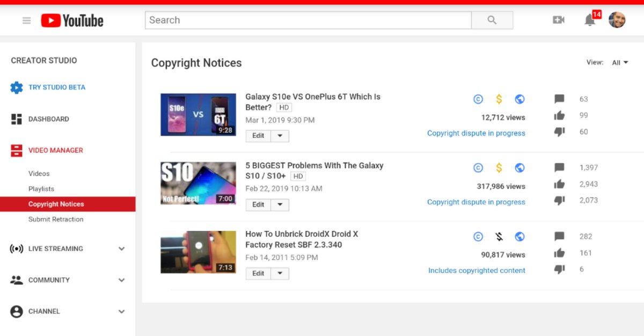Open the create video camera icon

click(x=559, y=20)
